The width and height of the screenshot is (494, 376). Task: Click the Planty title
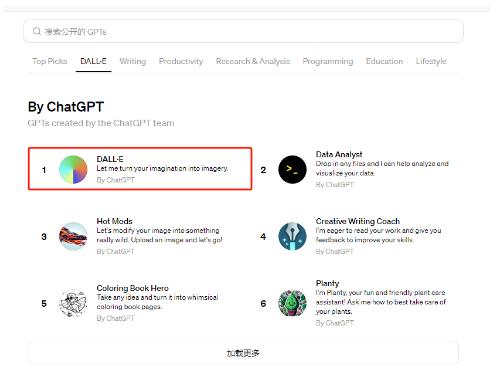point(327,283)
